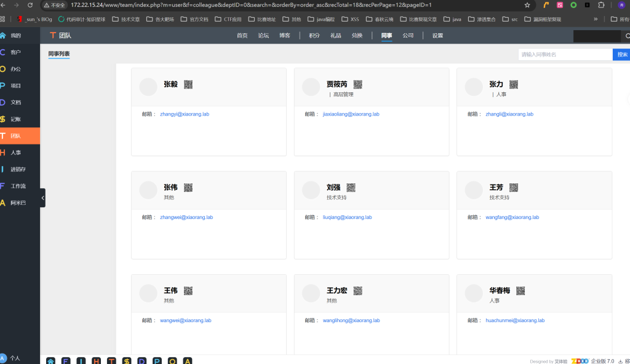The image size is (630, 364).
Task: Bookmark this page with the star icon
Action: (x=527, y=5)
